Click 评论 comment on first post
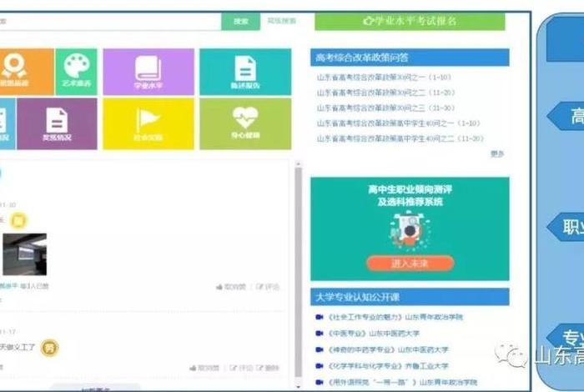This screenshot has width=584, height=392. (268, 287)
